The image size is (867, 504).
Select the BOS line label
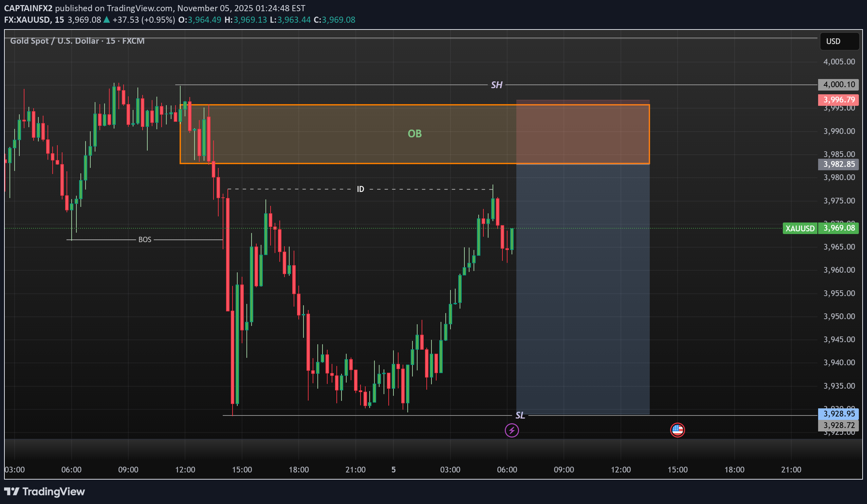[145, 240]
